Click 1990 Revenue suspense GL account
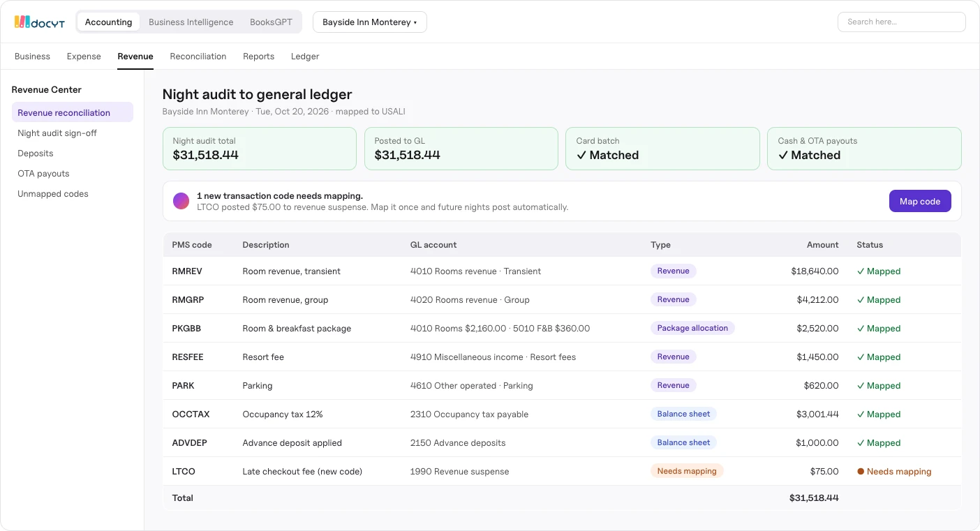The width and height of the screenshot is (980, 531). (459, 471)
